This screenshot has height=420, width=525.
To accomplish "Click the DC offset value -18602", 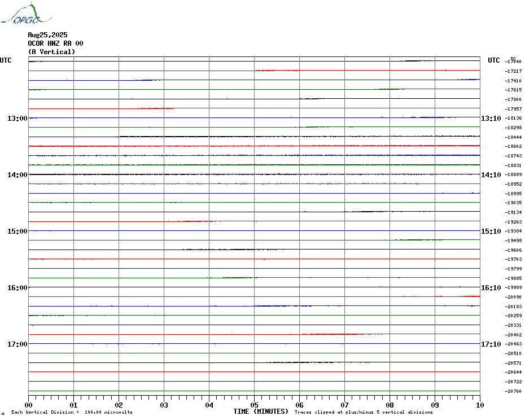I will (x=513, y=146).
